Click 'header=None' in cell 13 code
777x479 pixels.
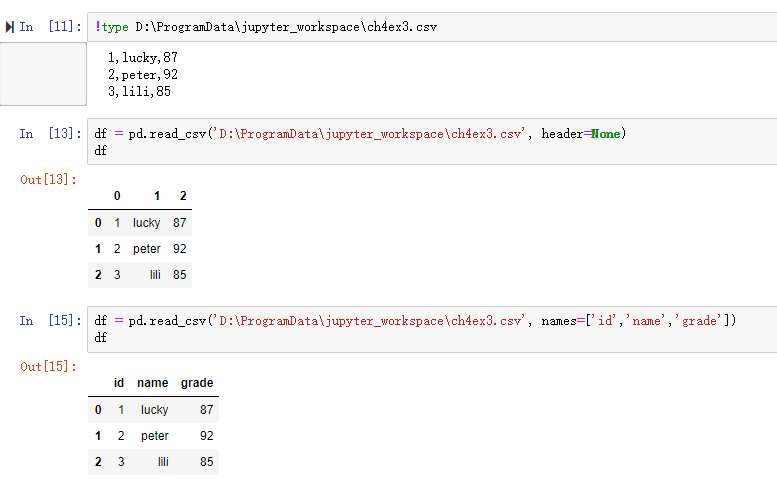tap(581, 134)
